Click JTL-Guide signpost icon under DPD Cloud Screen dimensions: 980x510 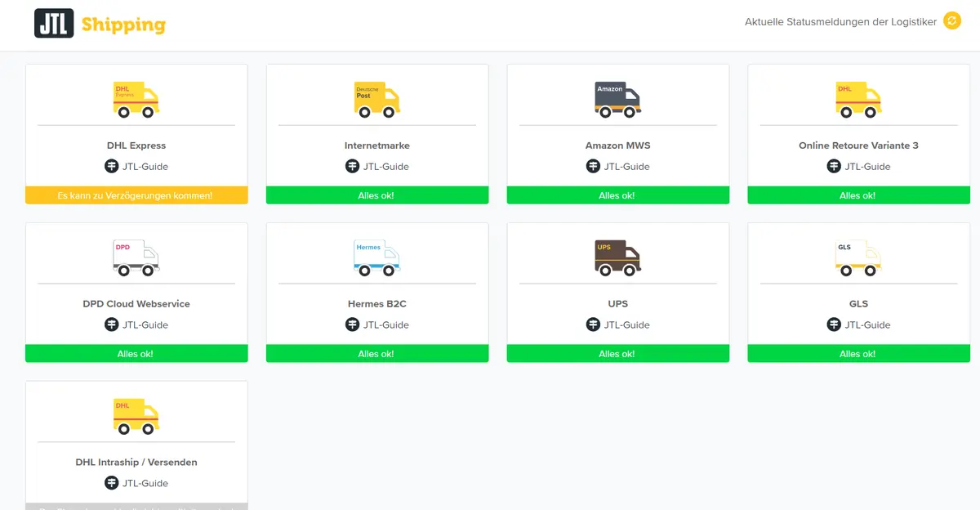coord(112,324)
